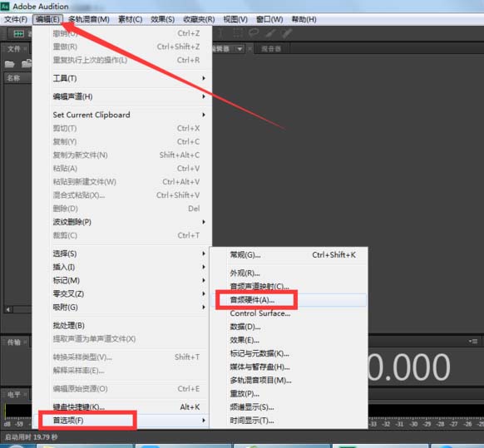Select the Spot Healing Brush tool
The height and width of the screenshot is (448, 484).
(287, 33)
